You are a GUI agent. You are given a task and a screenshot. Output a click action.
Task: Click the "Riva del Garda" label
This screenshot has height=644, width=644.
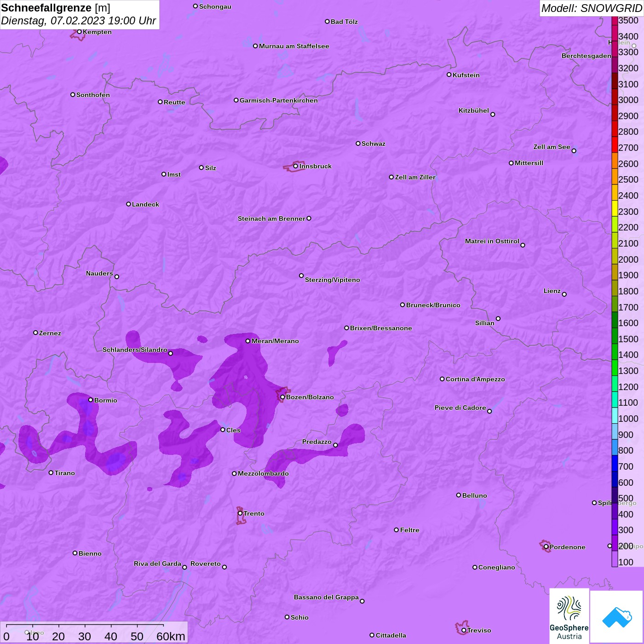click(x=157, y=563)
